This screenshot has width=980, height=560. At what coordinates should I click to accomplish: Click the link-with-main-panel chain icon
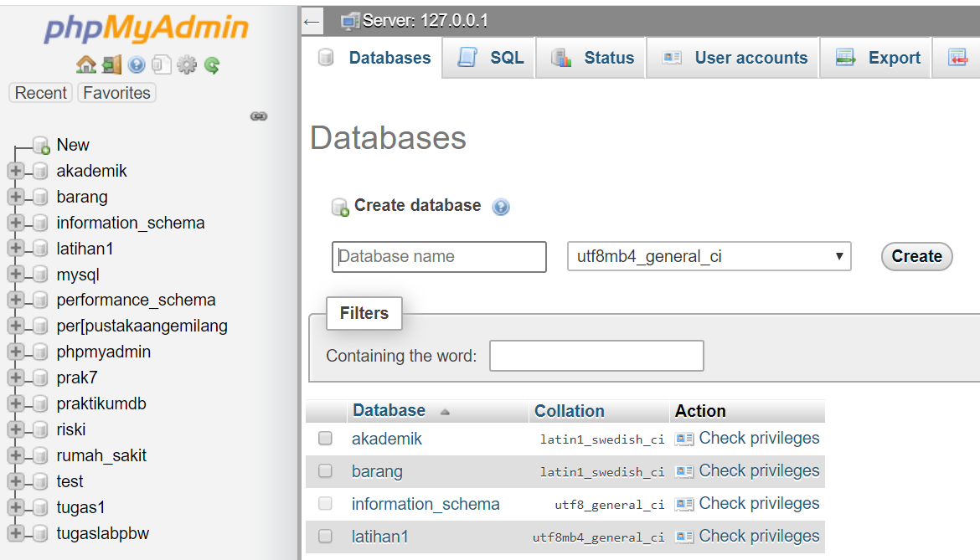click(x=258, y=116)
